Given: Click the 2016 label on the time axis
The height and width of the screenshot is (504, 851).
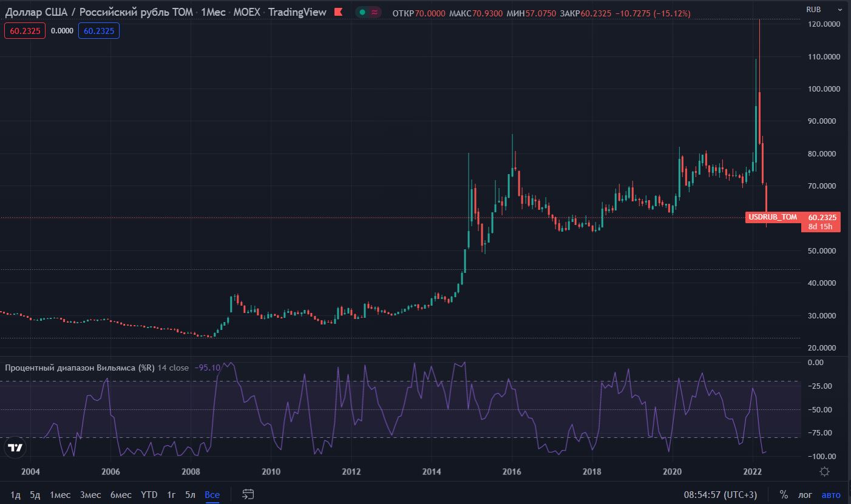Looking at the screenshot, I should coord(512,472).
